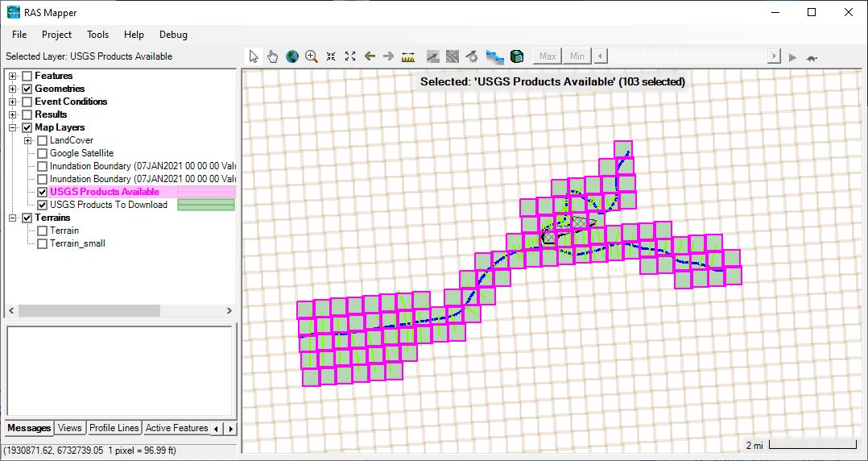Click the green USGS Products To Download swatch
The image size is (868, 461).
pos(205,205)
